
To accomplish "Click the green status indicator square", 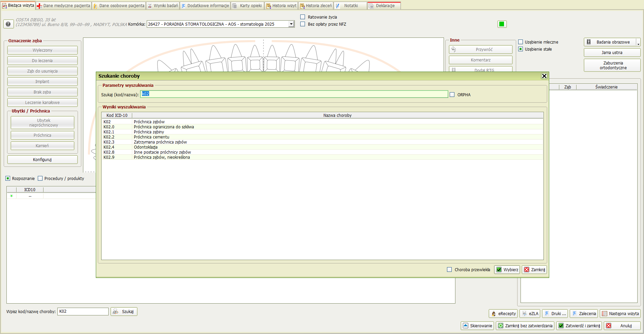I will 502,24.
